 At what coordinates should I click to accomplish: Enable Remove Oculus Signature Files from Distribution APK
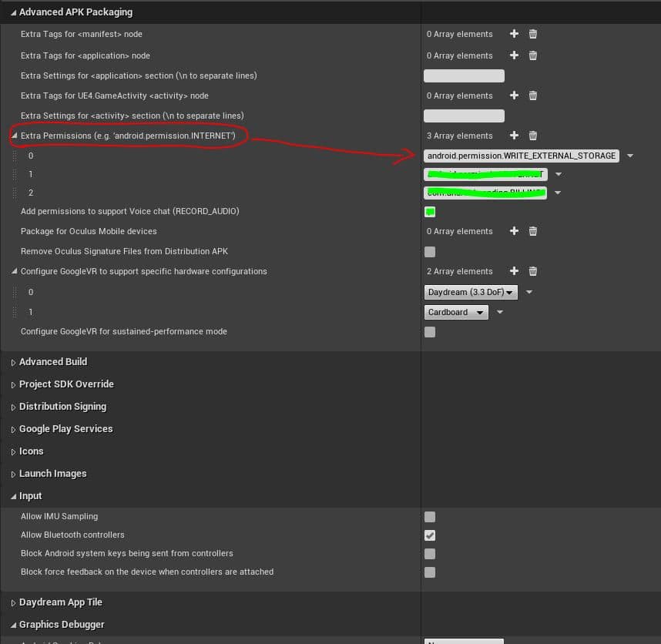point(430,251)
